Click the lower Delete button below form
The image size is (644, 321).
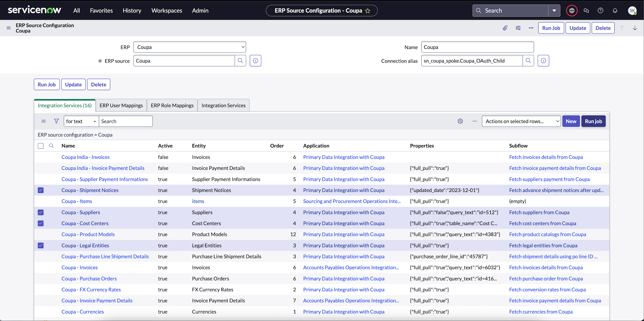pyautogui.click(x=98, y=85)
